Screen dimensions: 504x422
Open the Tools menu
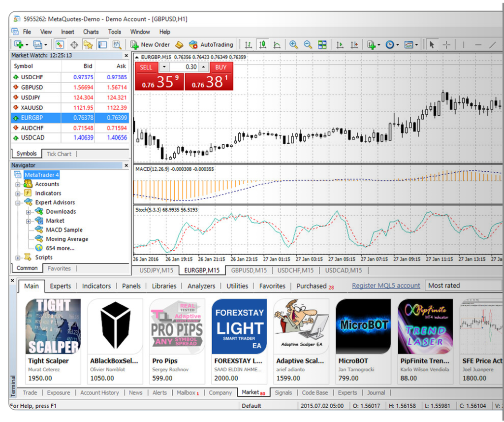[114, 32]
